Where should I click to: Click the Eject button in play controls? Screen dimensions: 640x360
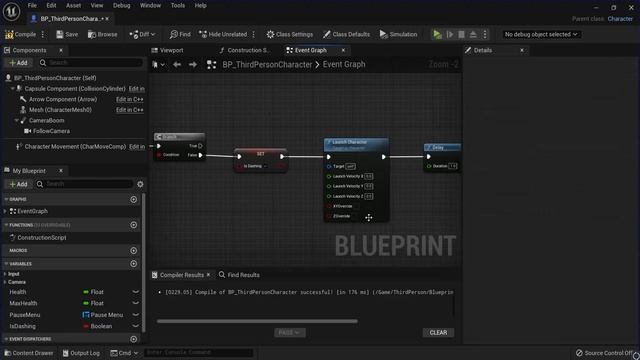(x=473, y=35)
